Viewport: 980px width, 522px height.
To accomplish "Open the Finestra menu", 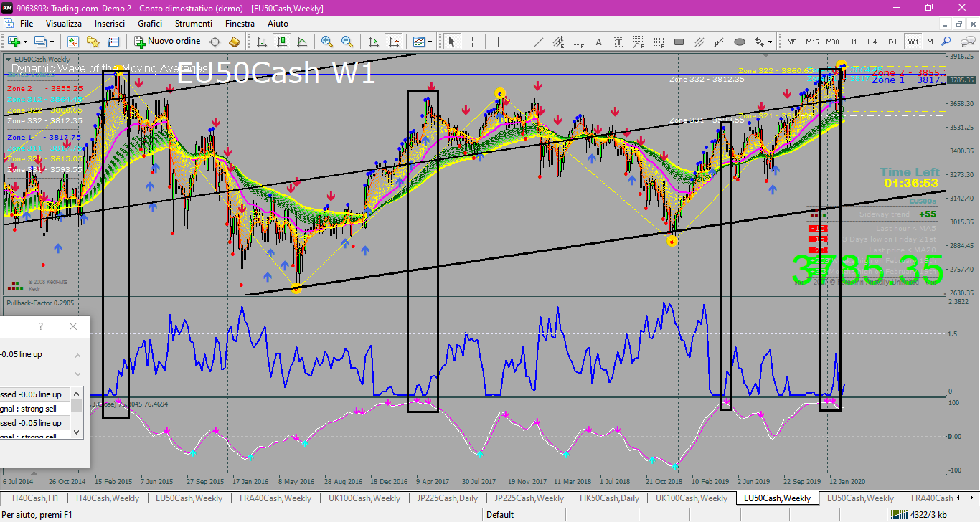I will pyautogui.click(x=240, y=24).
